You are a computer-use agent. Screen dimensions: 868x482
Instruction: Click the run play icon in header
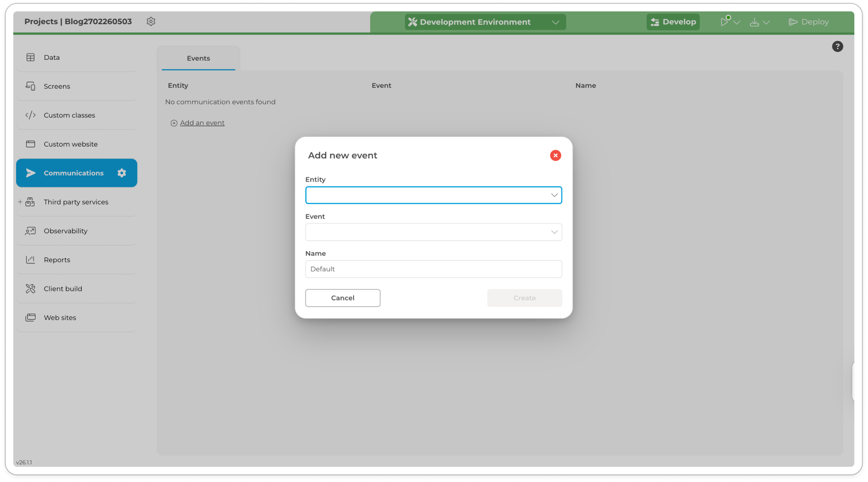point(725,22)
